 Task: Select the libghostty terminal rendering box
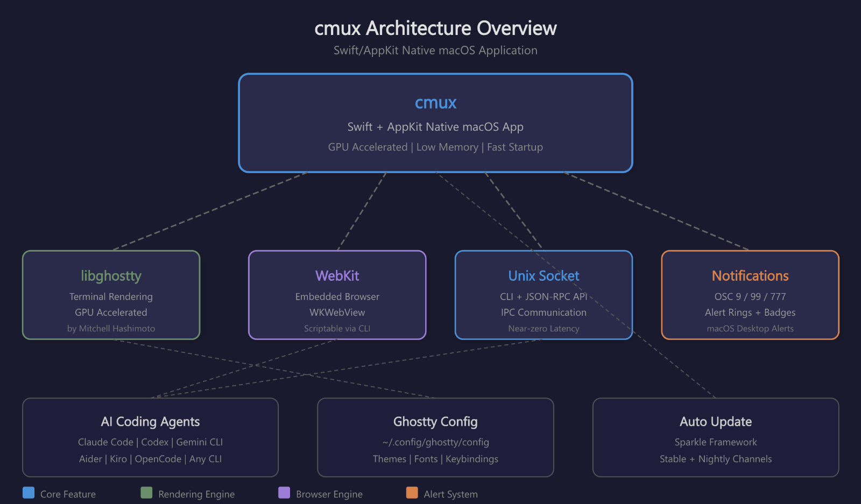coord(111,295)
